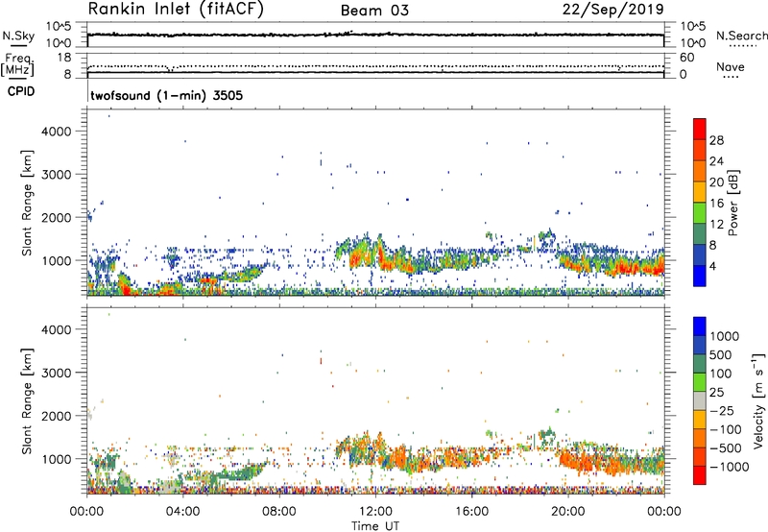Click '4000' tick on power panel range axis
The image size is (768, 532).
click(x=57, y=132)
